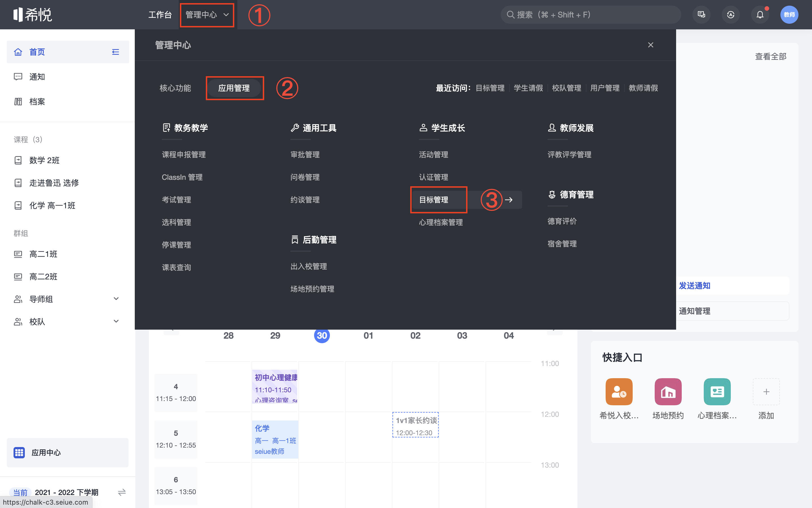Open 出入校管理
Screen dimensions: 812x508
(x=308, y=266)
